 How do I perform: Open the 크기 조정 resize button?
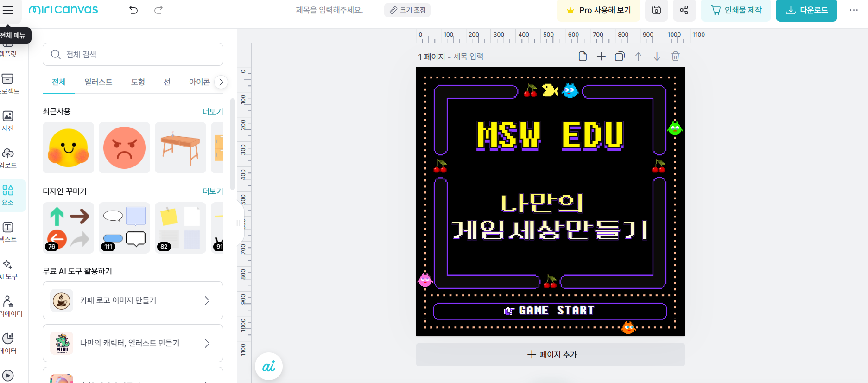pyautogui.click(x=407, y=10)
